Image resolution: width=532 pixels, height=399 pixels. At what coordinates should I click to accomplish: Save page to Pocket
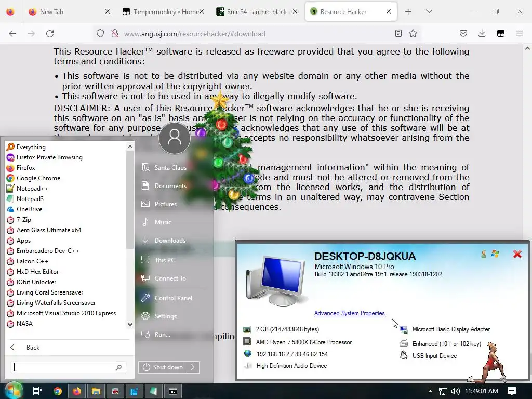pos(463,33)
